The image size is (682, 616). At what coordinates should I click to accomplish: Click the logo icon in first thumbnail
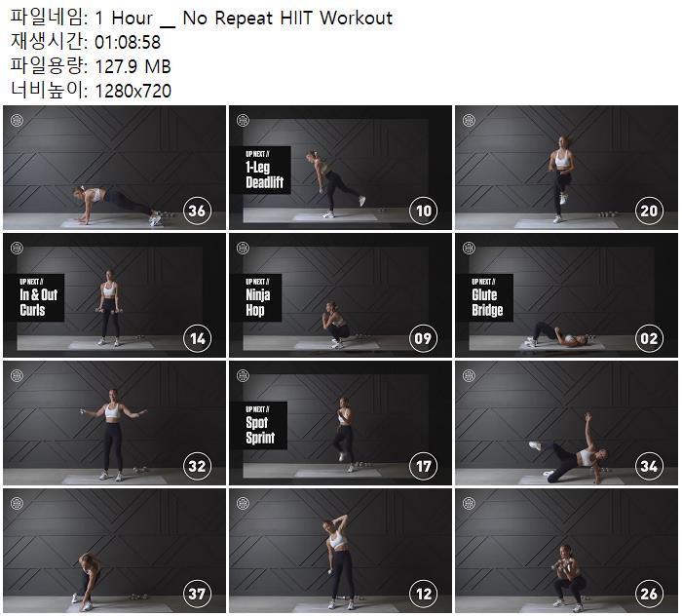pyautogui.click(x=17, y=120)
